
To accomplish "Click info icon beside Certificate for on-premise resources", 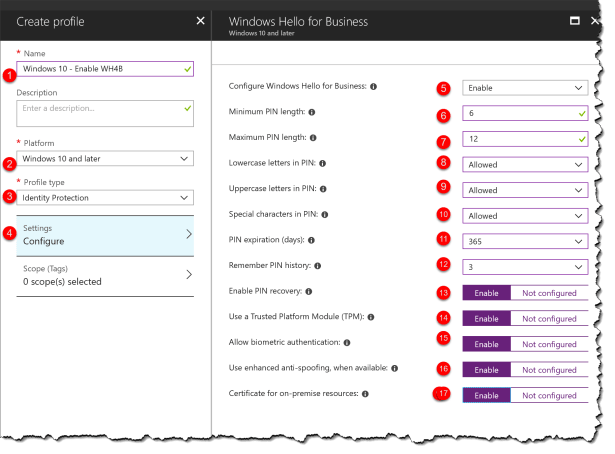I will (x=366, y=395).
